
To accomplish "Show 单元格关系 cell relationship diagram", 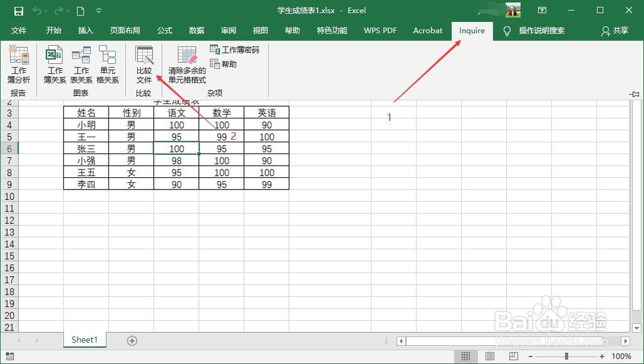I will [x=108, y=64].
